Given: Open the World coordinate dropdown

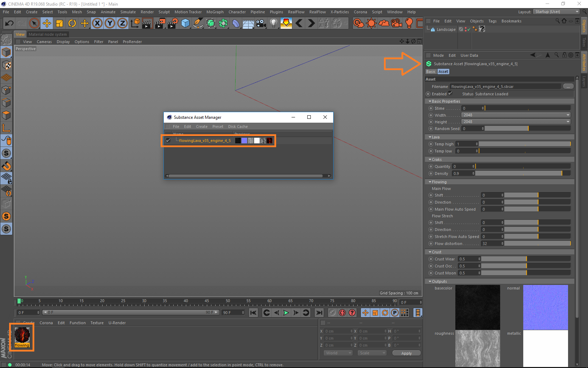Looking at the screenshot, I should 338,353.
